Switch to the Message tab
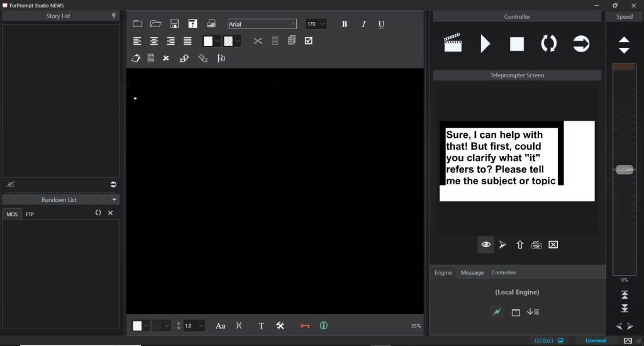 point(472,272)
